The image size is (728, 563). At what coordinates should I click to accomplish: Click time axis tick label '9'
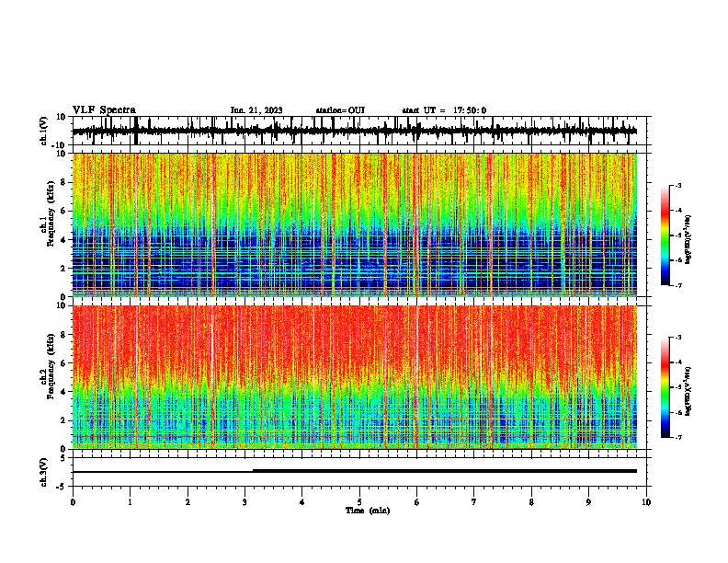click(588, 502)
